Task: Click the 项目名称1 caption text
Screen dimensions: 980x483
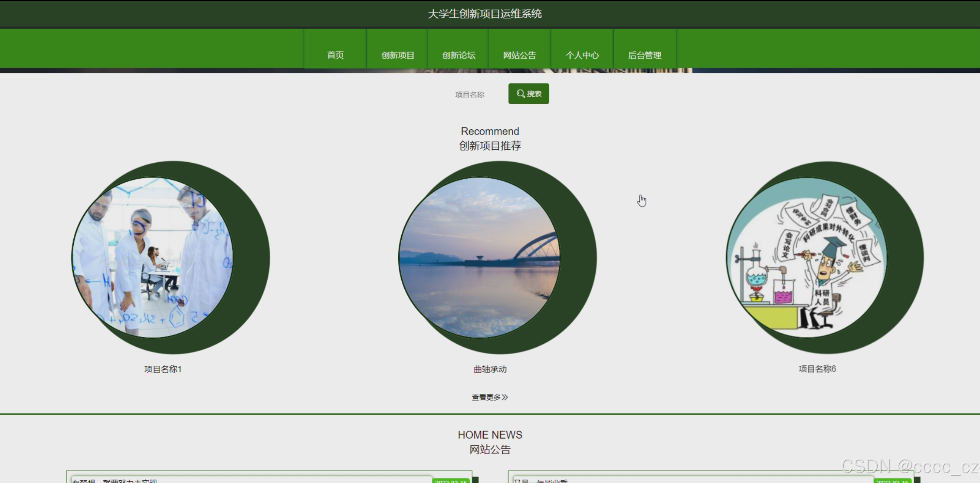Action: tap(163, 369)
